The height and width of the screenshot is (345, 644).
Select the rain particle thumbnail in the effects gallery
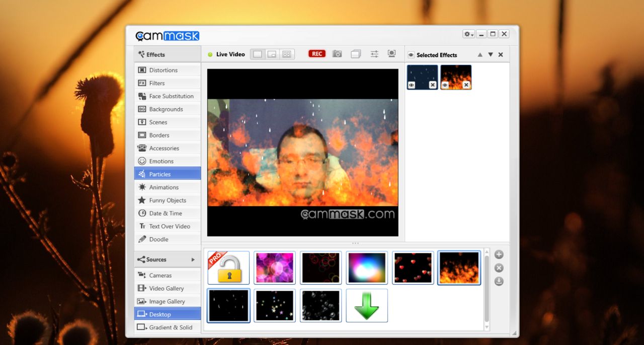pyautogui.click(x=228, y=305)
